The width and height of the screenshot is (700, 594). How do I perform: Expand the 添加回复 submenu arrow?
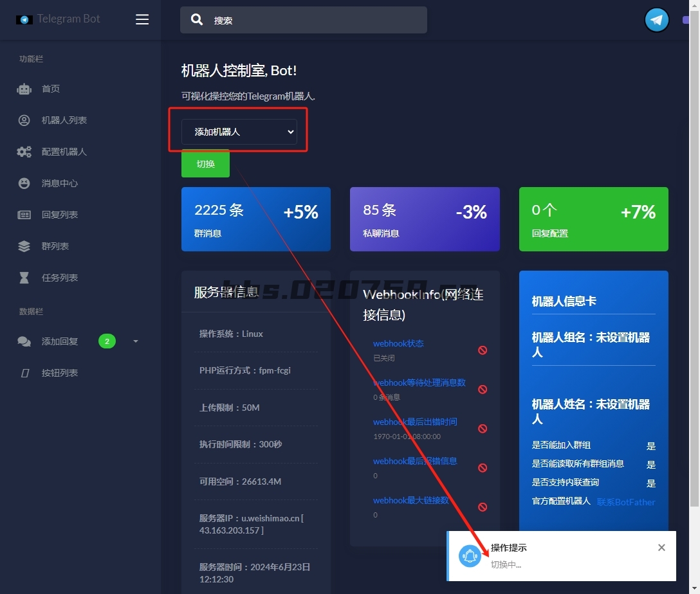pos(136,341)
